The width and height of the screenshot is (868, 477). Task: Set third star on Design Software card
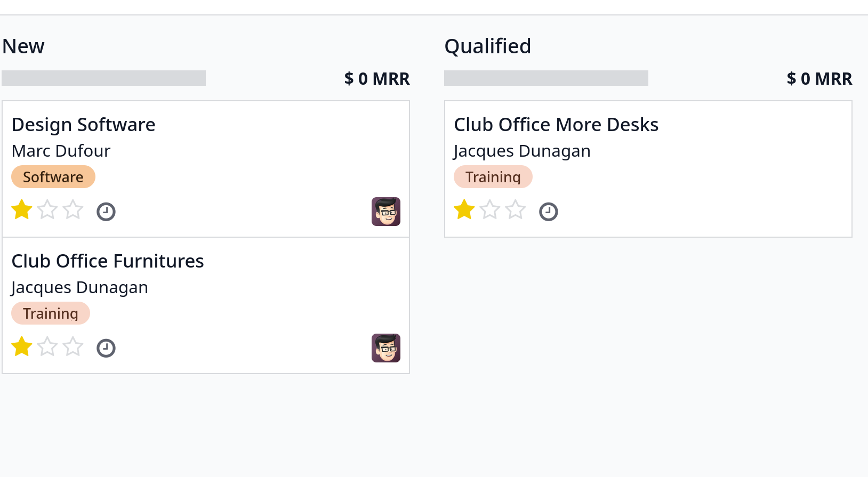pyautogui.click(x=73, y=209)
